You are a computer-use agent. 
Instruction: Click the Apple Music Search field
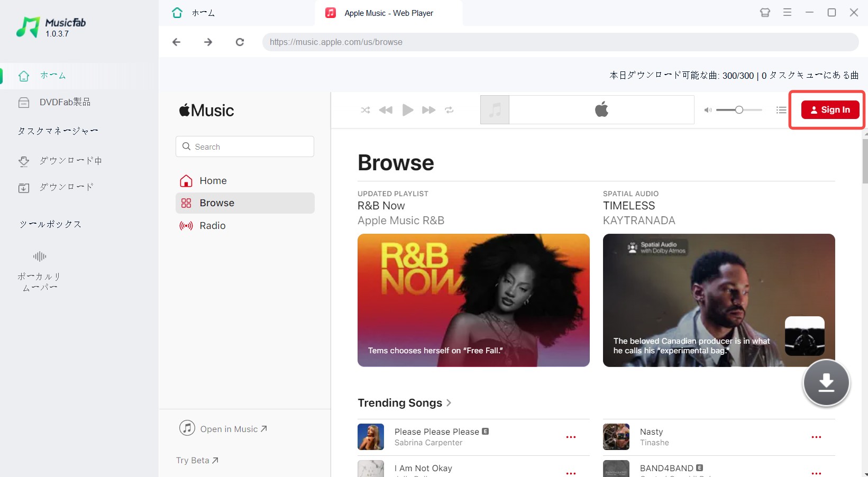point(245,146)
